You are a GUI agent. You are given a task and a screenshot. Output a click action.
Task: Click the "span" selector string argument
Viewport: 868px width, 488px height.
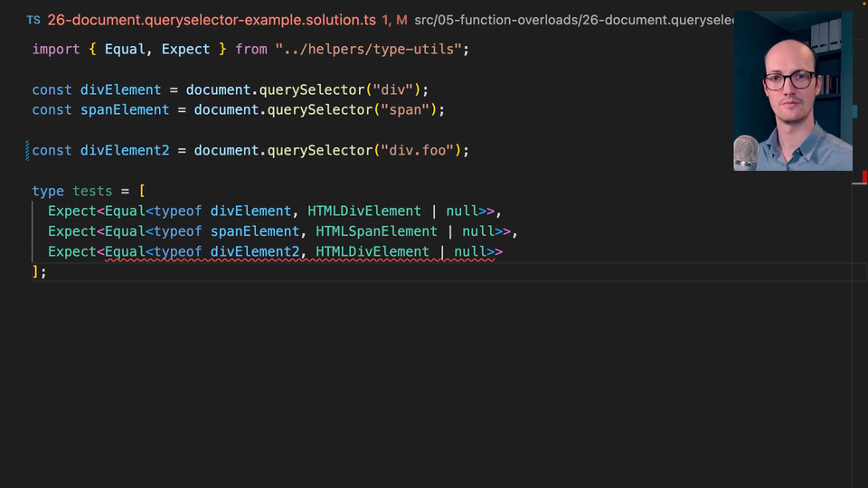pyautogui.click(x=404, y=109)
